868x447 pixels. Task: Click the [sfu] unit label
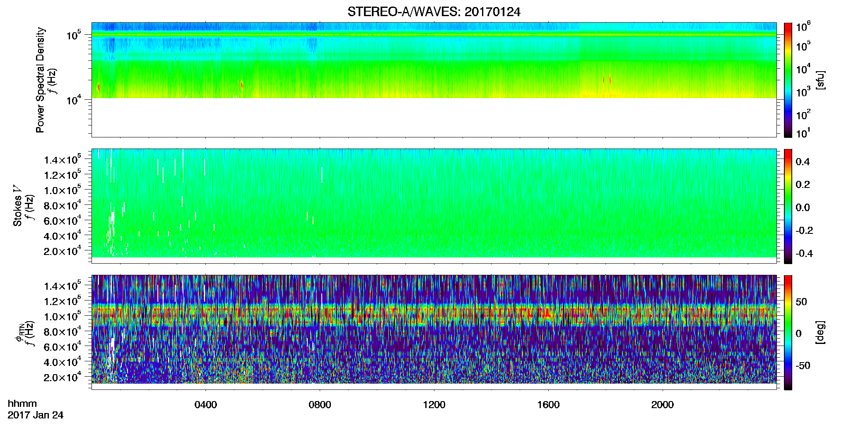coord(820,80)
